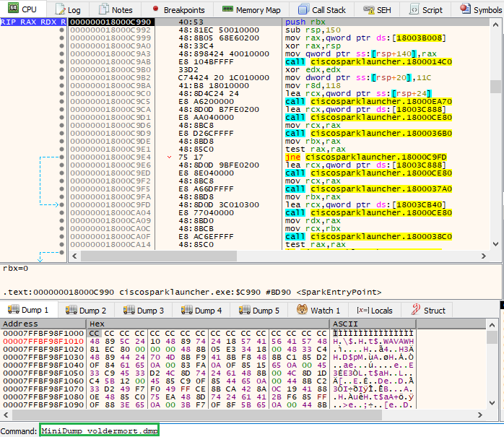504x437 pixels.
Task: Click the Dump 3 memory icon
Action: pyautogui.click(x=129, y=310)
